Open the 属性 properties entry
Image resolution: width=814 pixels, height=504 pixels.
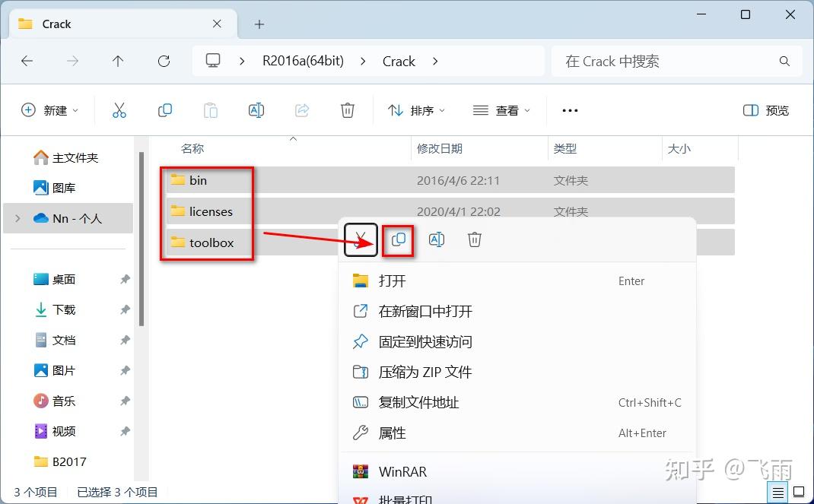(393, 433)
